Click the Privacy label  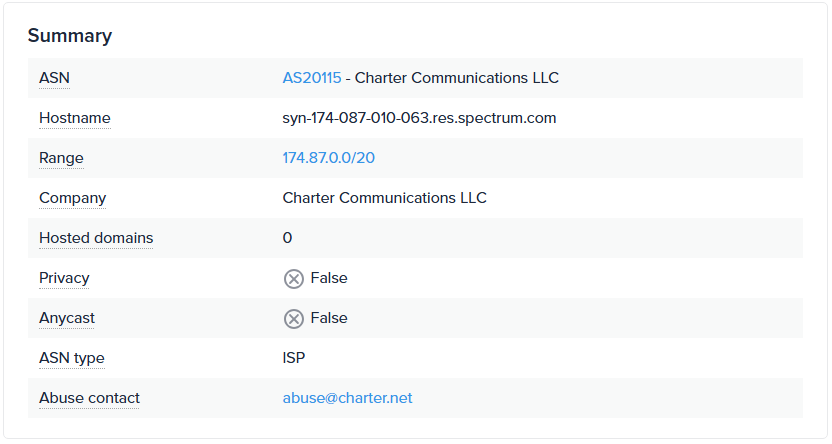coord(64,278)
